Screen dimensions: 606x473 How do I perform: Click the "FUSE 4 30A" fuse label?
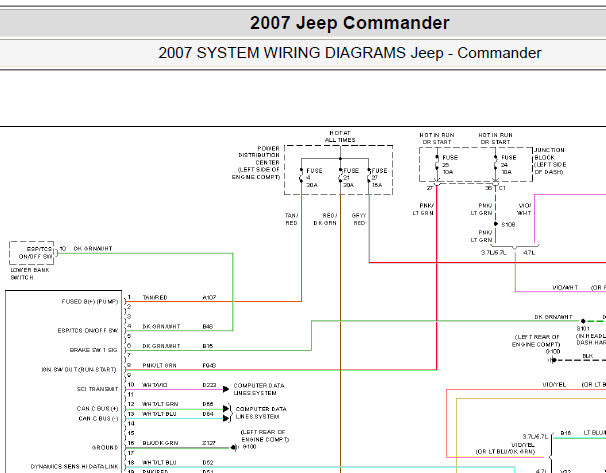(x=313, y=178)
